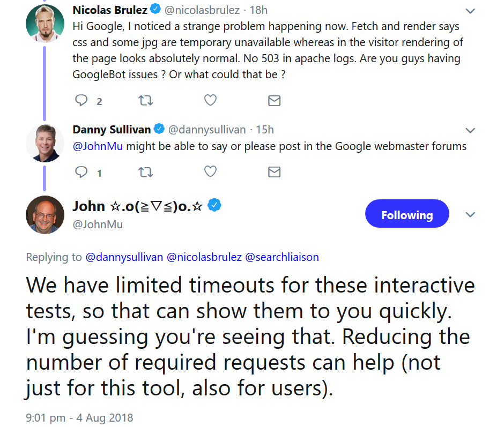This screenshot has height=427, width=504.
Task: View Nicolas Brulez's profile picture
Action: coord(45,23)
